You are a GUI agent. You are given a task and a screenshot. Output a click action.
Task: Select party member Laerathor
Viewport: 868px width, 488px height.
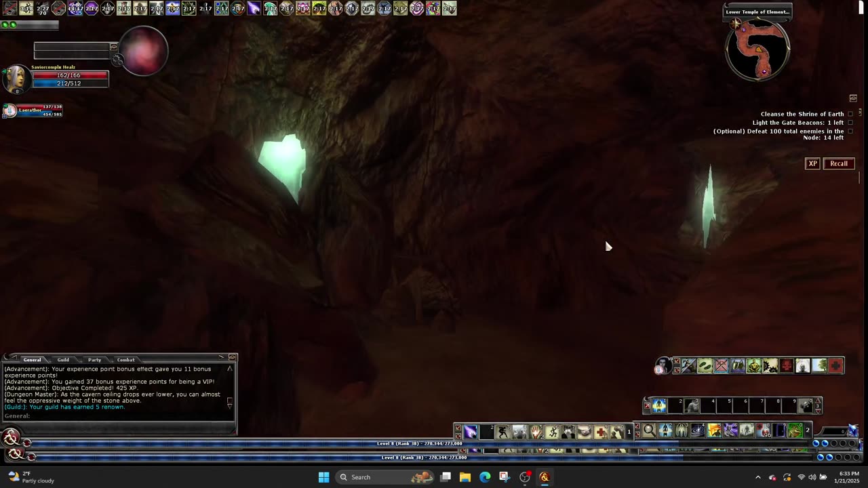pos(33,110)
